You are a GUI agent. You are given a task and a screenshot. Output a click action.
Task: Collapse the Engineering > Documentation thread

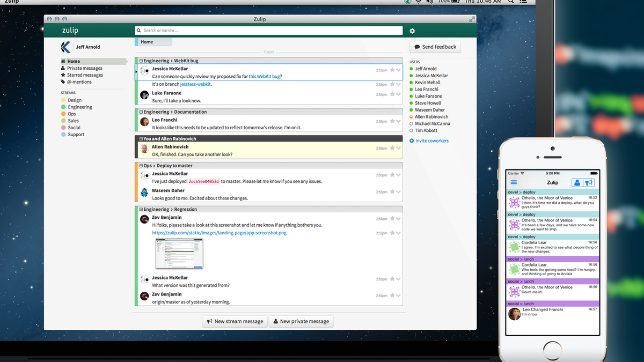pos(141,112)
